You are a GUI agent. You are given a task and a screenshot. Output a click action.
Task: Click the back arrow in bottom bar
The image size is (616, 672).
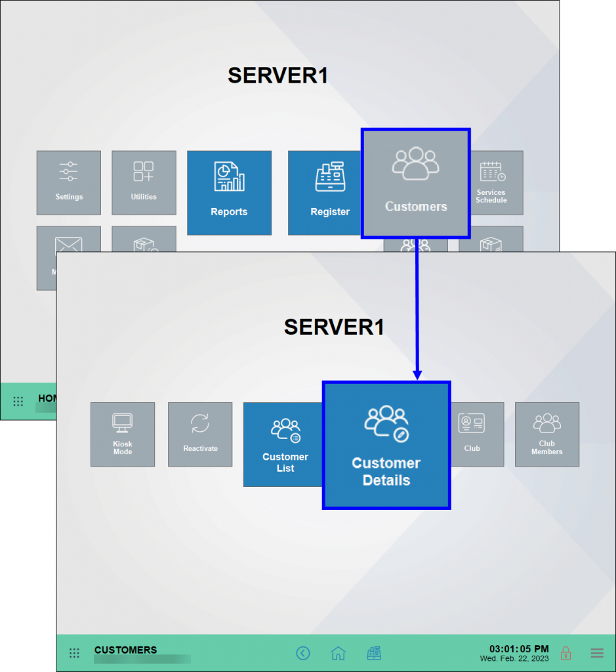pos(302,653)
